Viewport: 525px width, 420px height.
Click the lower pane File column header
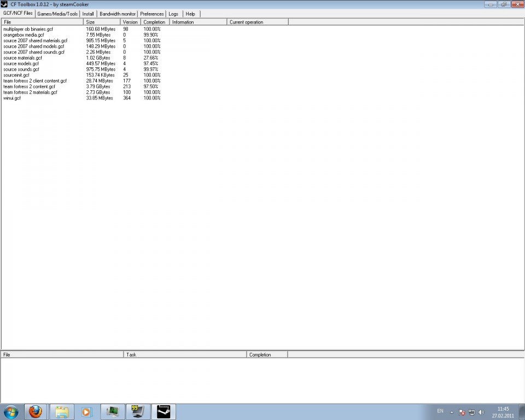62,355
